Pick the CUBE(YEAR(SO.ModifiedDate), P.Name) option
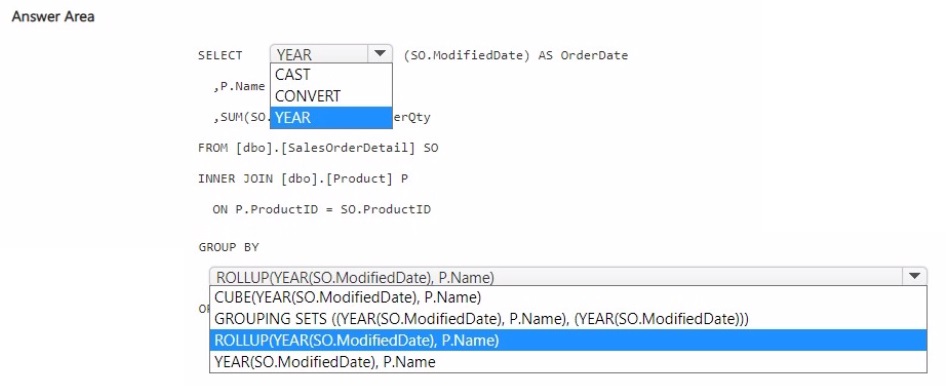This screenshot has width=946, height=386. tap(568, 297)
